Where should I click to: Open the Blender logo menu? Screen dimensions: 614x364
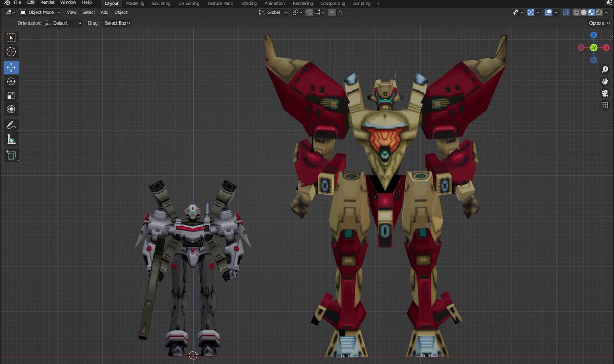click(7, 3)
